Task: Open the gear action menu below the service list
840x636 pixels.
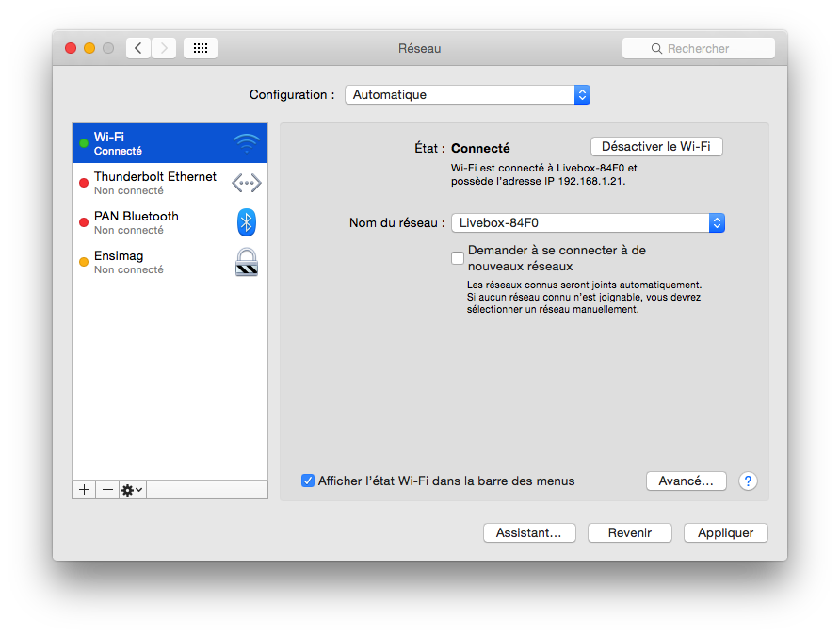Action: 133,490
